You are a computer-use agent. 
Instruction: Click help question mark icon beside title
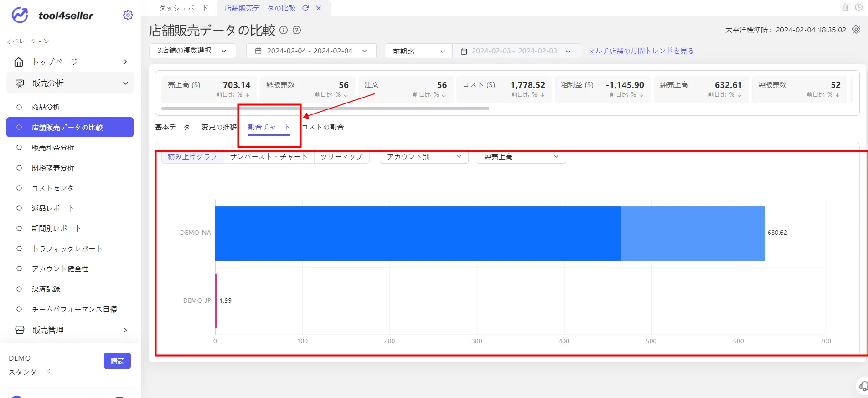pyautogui.click(x=297, y=30)
